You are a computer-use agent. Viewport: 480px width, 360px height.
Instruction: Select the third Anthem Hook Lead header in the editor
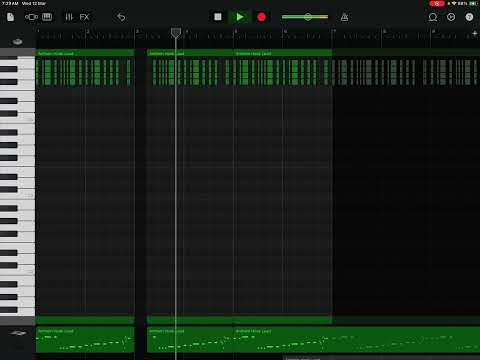point(283,53)
